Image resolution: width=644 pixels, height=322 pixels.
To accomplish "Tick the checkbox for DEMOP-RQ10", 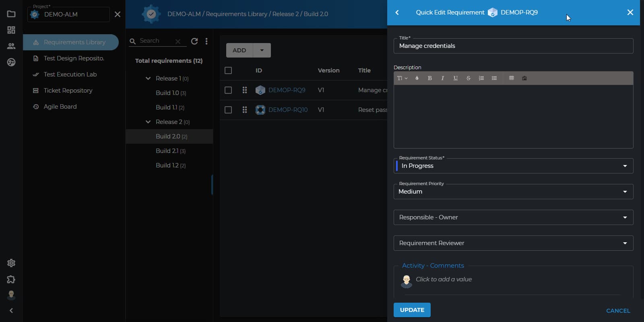I will 228,110.
